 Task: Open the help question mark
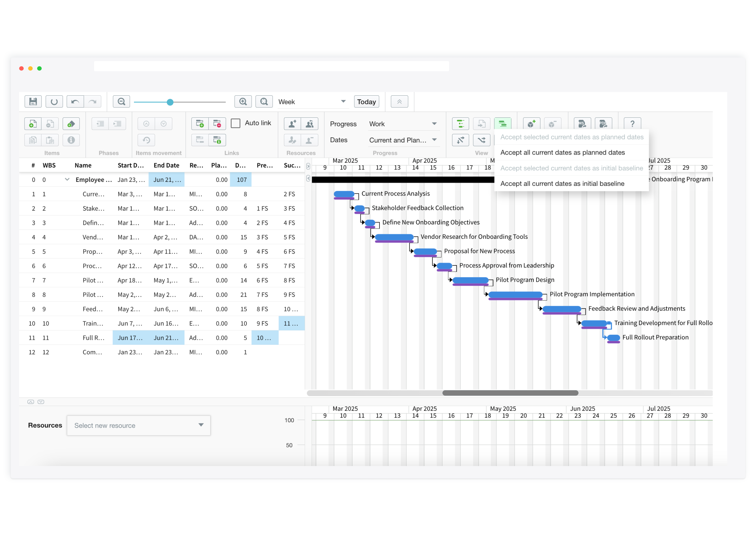(x=632, y=124)
